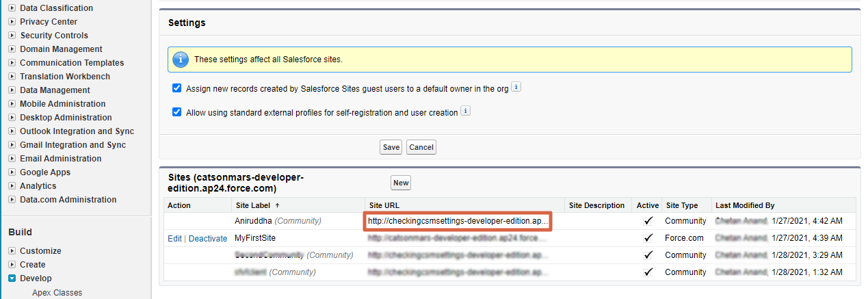Open Data Management sidebar item

click(55, 90)
